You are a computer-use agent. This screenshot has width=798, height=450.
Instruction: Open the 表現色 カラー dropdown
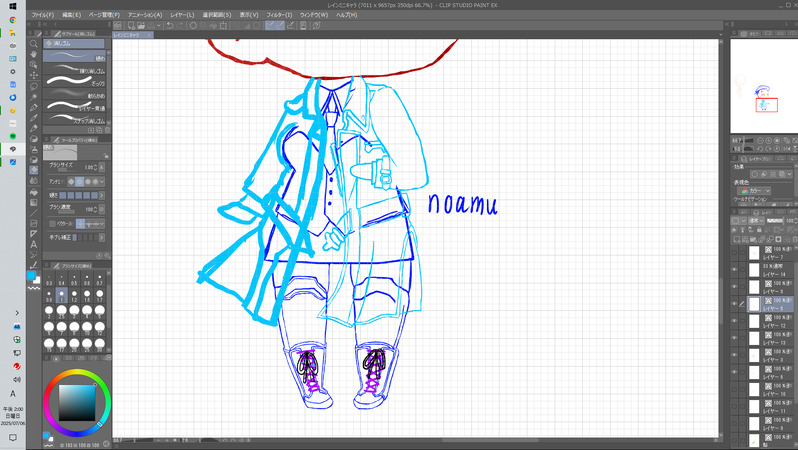[756, 191]
